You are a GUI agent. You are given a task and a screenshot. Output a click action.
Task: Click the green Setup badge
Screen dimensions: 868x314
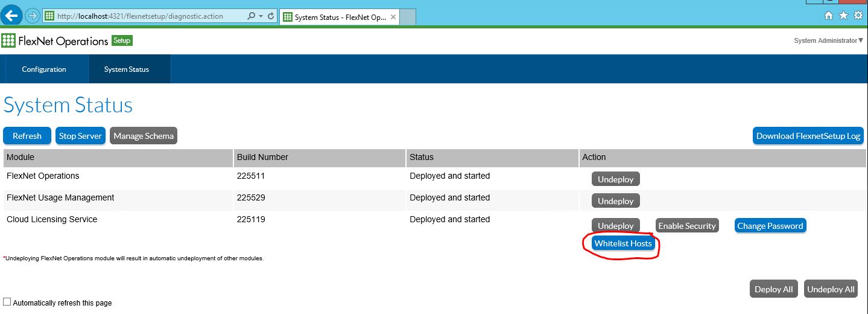122,40
